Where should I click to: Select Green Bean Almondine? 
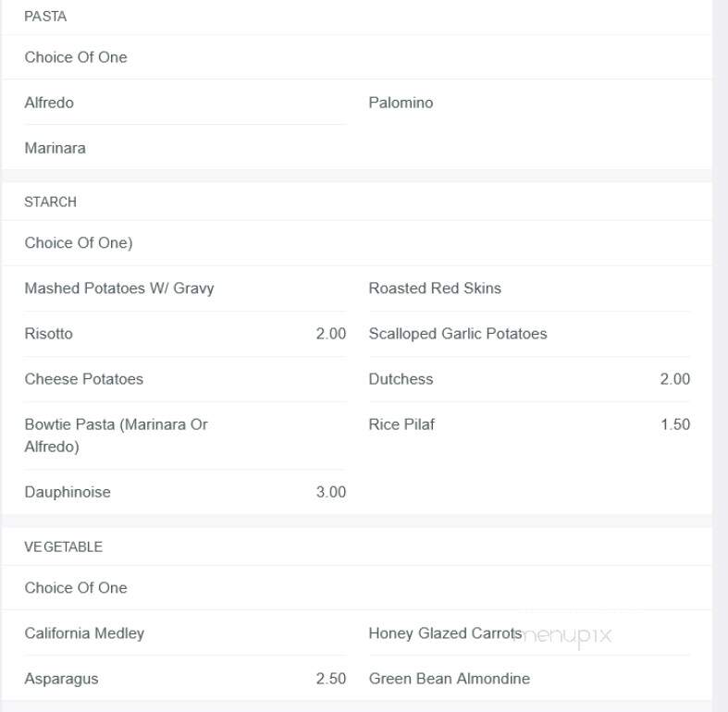point(450,679)
